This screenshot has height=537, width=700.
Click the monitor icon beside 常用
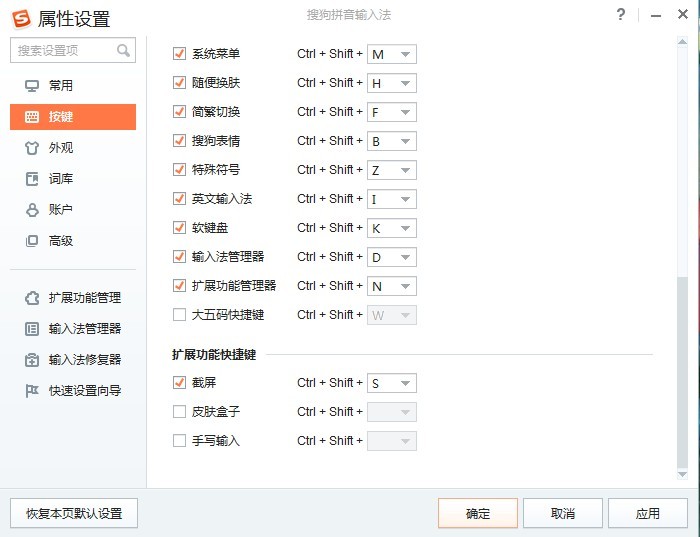(32, 86)
